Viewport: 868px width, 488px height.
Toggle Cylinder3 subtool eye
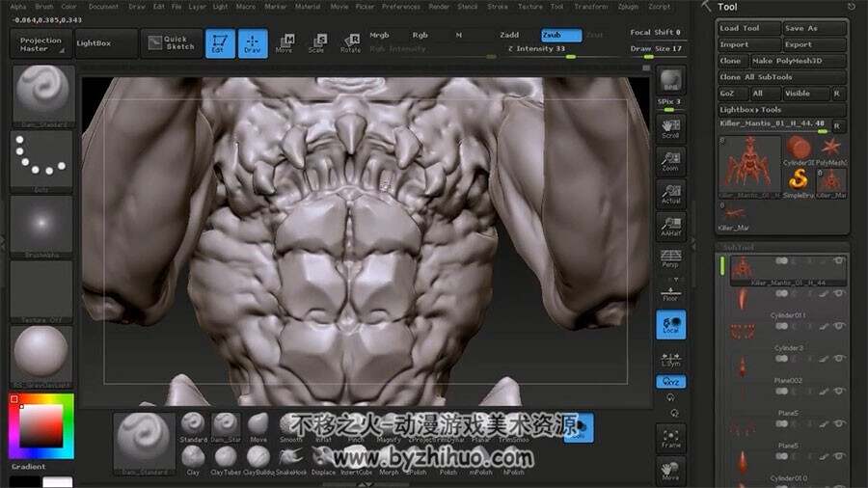[839, 326]
